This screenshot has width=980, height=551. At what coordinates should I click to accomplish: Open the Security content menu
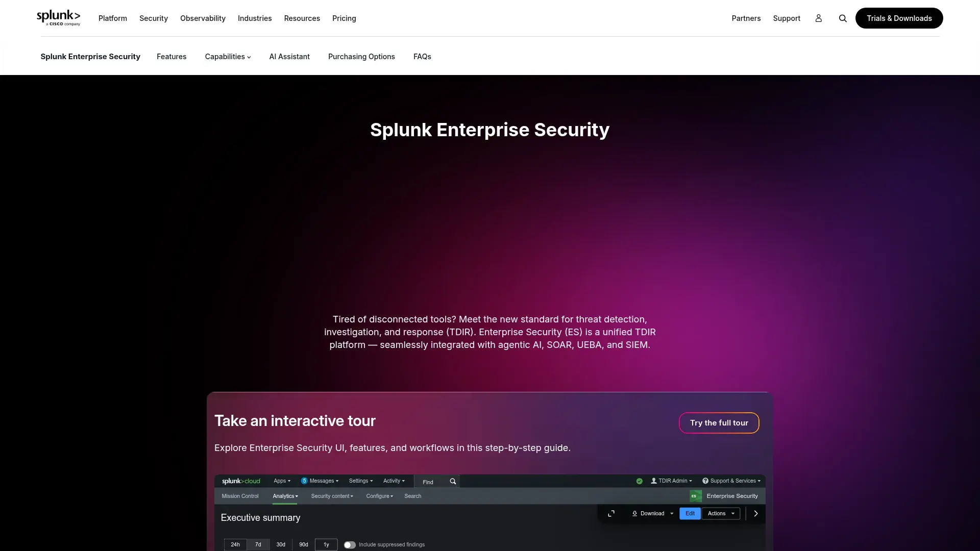pos(332,496)
